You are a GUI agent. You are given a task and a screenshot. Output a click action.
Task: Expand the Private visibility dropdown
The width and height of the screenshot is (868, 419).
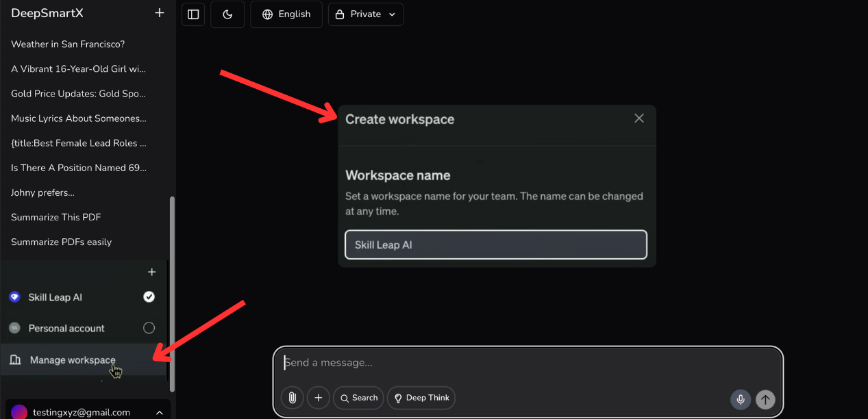366,14
